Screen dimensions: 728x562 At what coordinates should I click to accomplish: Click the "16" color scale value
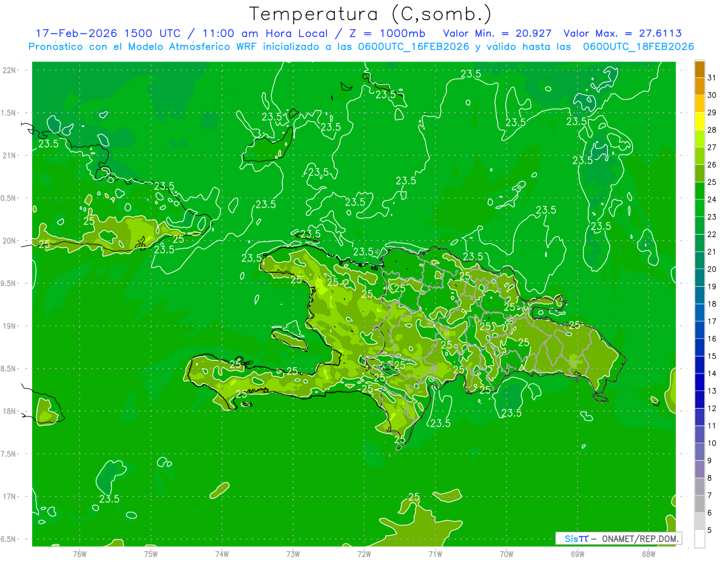pos(712,339)
